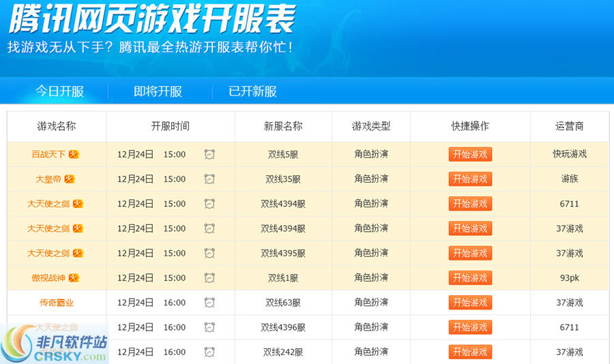Click the 百战天下 game name link
Image resolution: width=614 pixels, height=364 pixels.
click(48, 155)
